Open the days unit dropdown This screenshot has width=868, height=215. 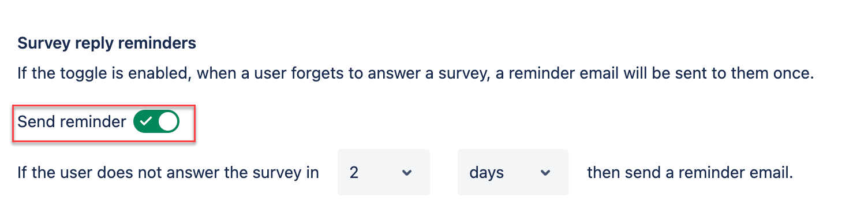pyautogui.click(x=513, y=172)
